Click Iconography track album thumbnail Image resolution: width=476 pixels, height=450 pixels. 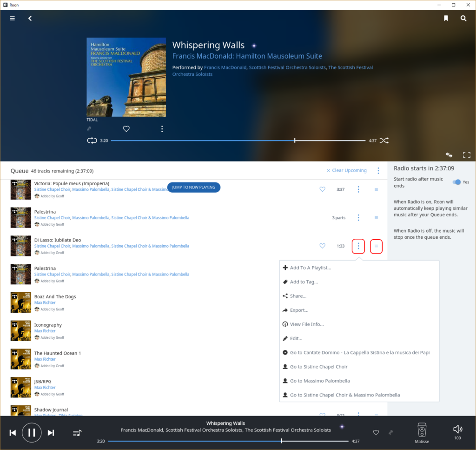coord(20,330)
